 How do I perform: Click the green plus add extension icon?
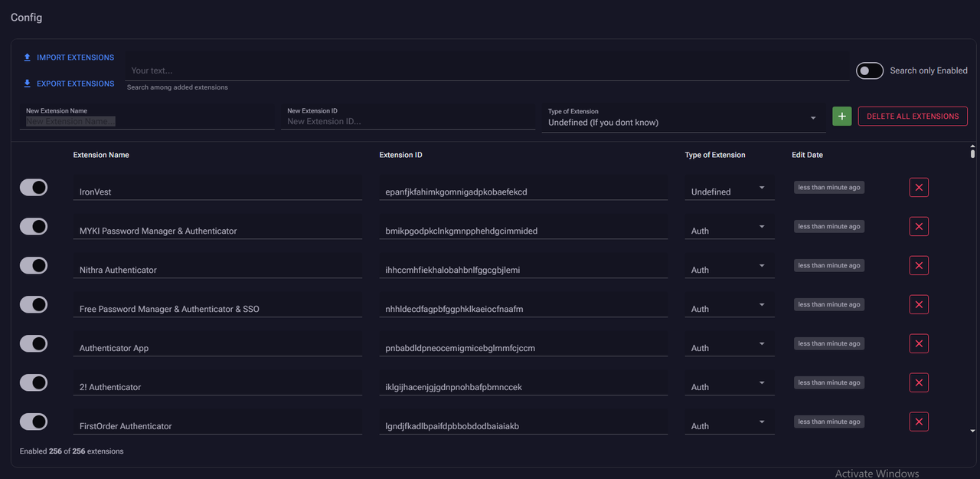pyautogui.click(x=841, y=116)
